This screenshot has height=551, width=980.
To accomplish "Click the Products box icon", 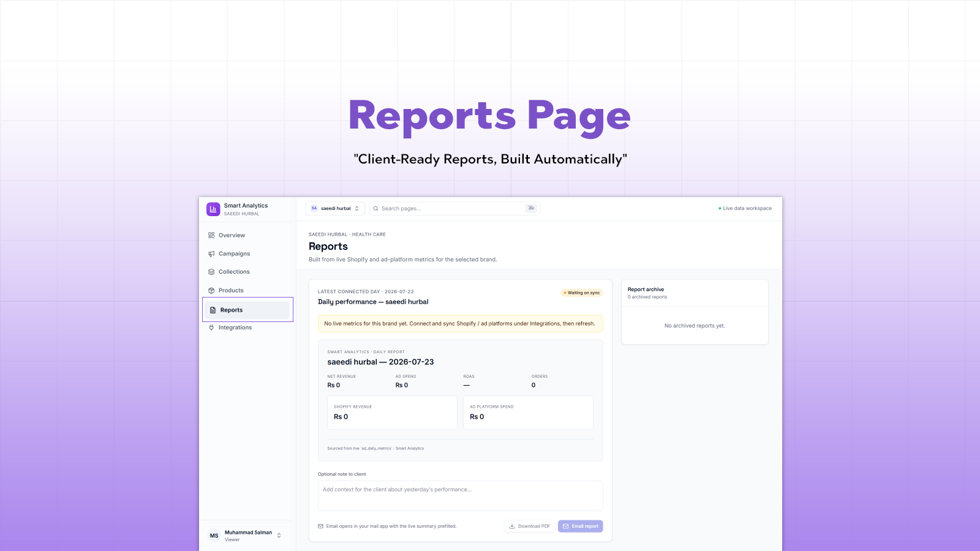I will click(211, 290).
